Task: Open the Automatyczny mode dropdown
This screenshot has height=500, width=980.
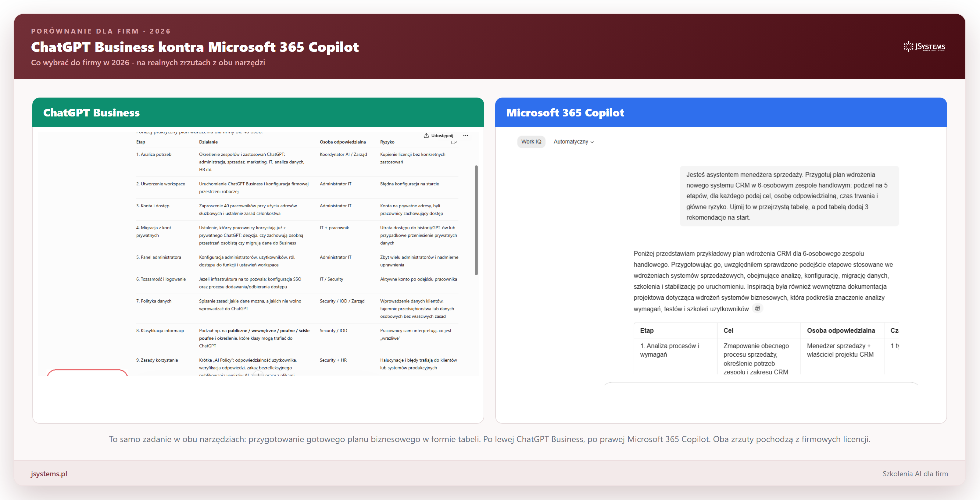Action: (574, 141)
